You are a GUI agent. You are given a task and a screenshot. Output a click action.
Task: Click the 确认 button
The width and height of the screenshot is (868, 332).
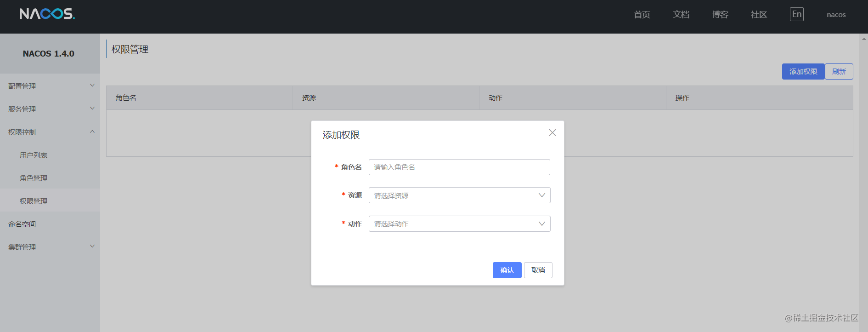(x=507, y=270)
